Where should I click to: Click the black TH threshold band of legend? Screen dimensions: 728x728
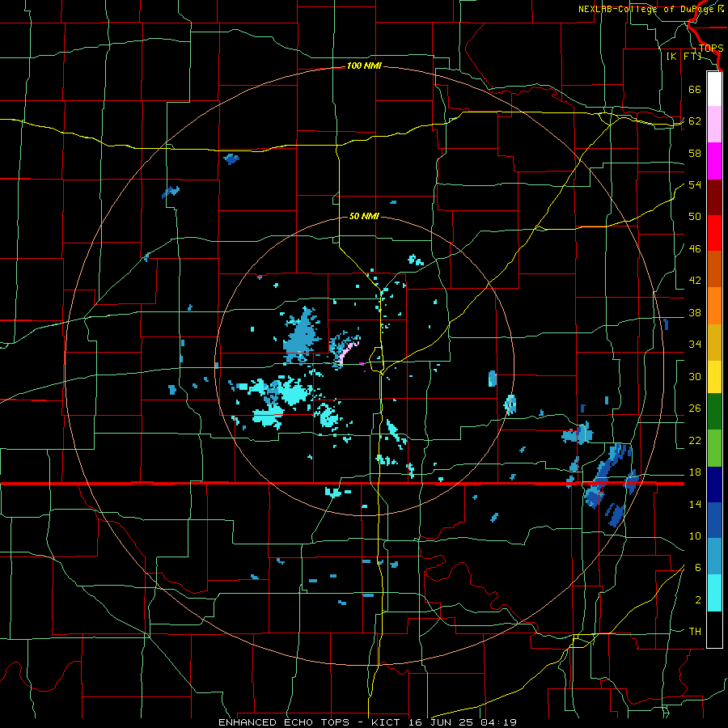pos(714,629)
